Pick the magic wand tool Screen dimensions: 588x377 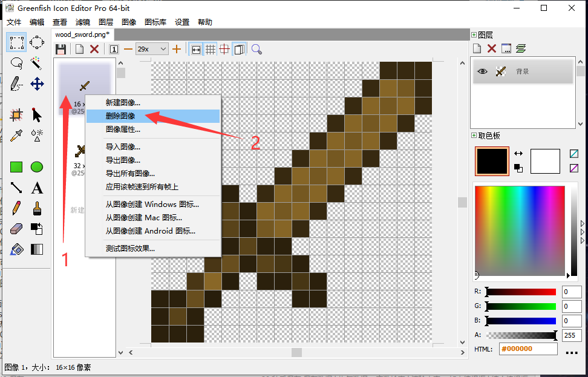tap(37, 63)
